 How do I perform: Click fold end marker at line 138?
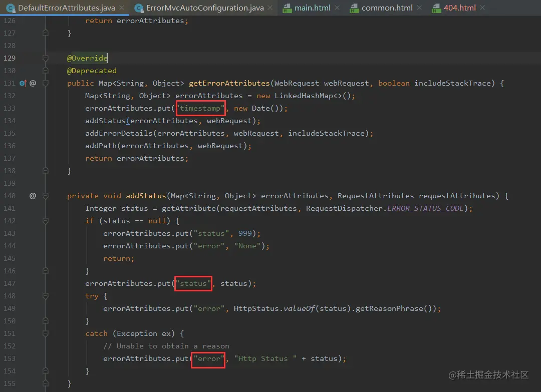45,171
